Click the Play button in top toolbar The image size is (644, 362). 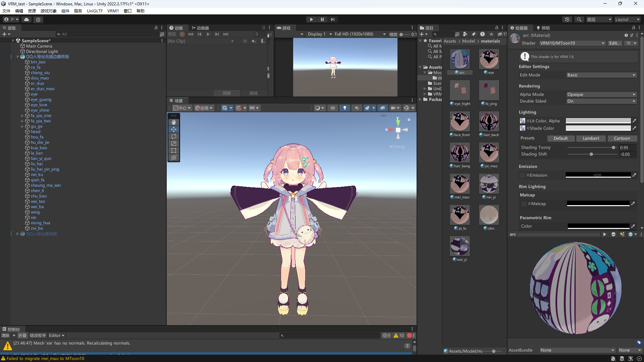[x=311, y=19]
